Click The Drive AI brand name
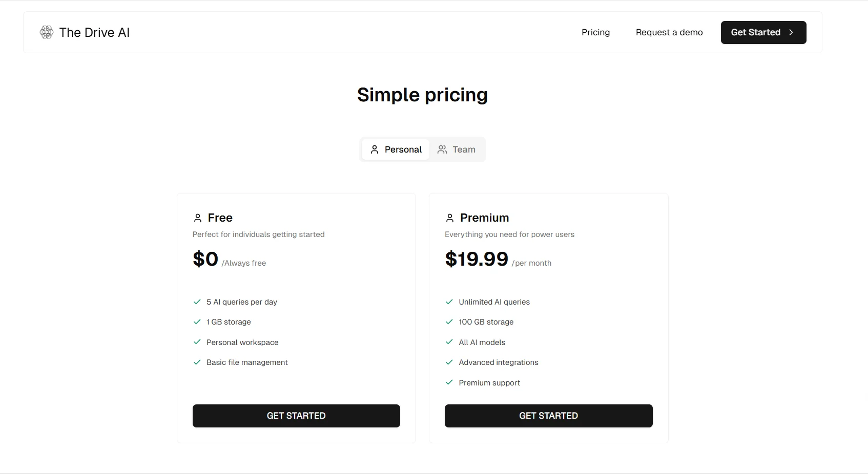 point(94,32)
